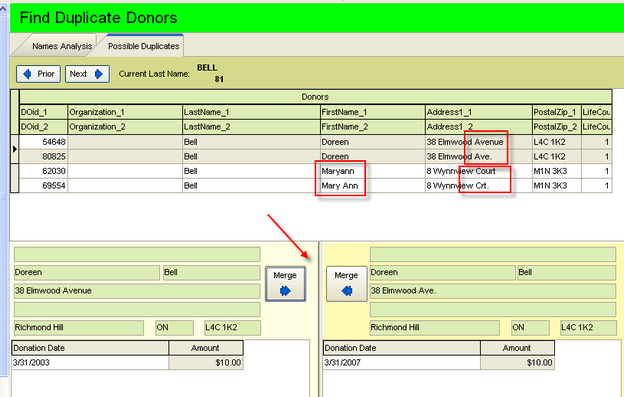Screen dimensions: 624x397
Task: Click the Merge right double-arrow button
Action: pos(285,284)
